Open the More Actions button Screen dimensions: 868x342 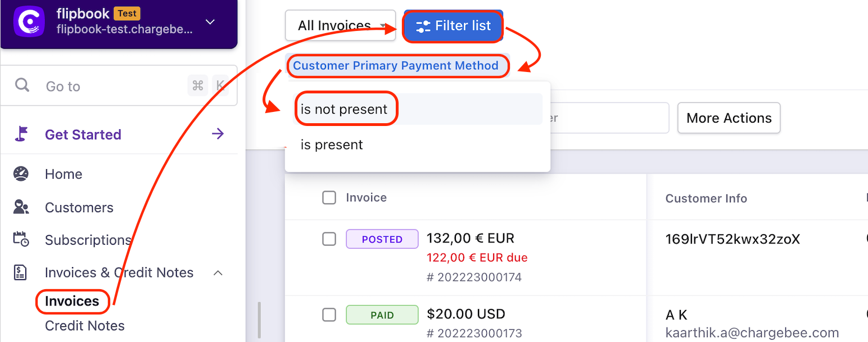[x=729, y=118]
